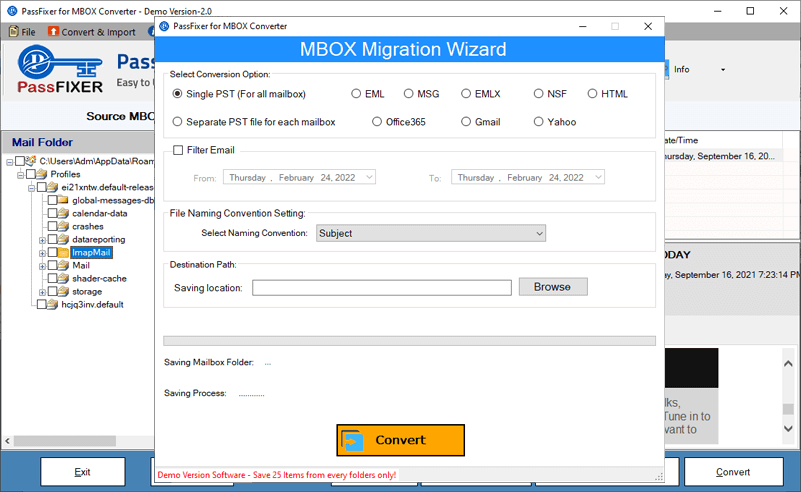Click Convert button in main window bottom
This screenshot has height=492, width=801.
[733, 472]
